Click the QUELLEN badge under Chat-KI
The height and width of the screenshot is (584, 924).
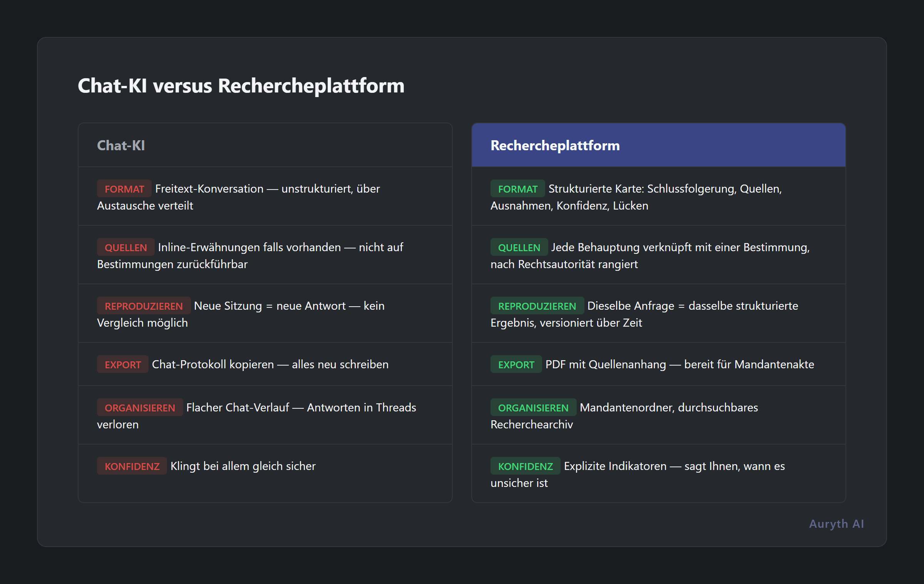pyautogui.click(x=126, y=247)
